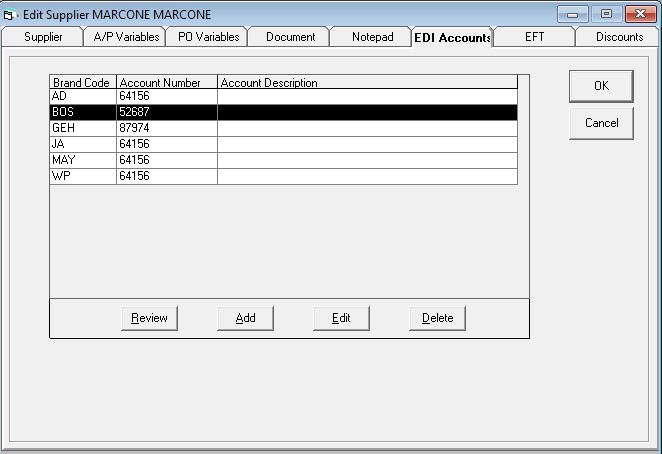Go to the Document tab

[x=290, y=37]
